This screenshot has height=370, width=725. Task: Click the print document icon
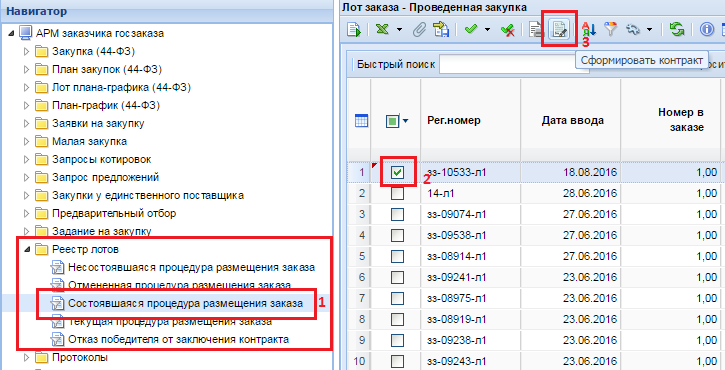pos(535,30)
